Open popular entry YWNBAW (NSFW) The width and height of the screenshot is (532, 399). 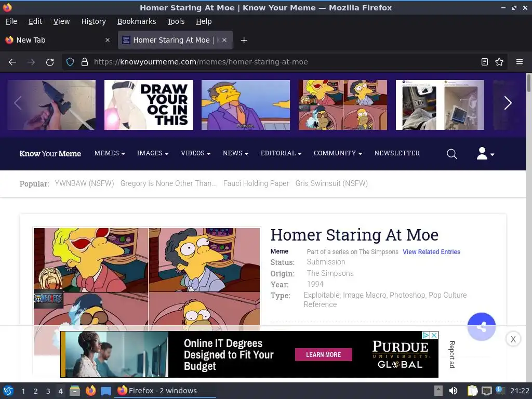84,183
